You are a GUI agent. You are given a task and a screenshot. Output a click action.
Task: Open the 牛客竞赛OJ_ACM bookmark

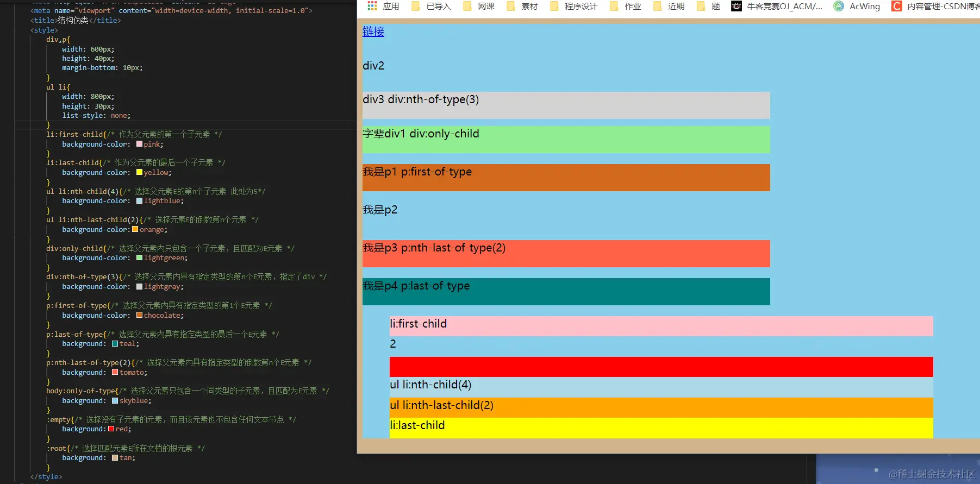pos(777,6)
